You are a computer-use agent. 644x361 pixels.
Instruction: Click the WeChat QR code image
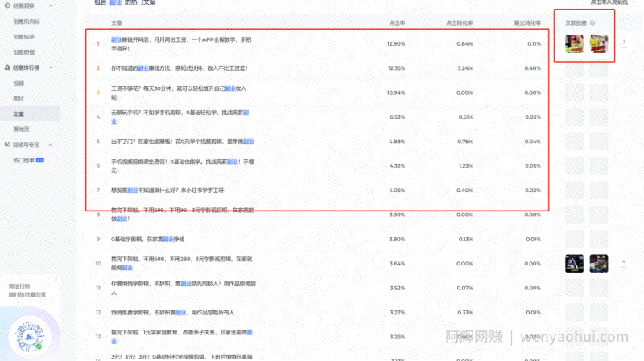click(x=30, y=336)
